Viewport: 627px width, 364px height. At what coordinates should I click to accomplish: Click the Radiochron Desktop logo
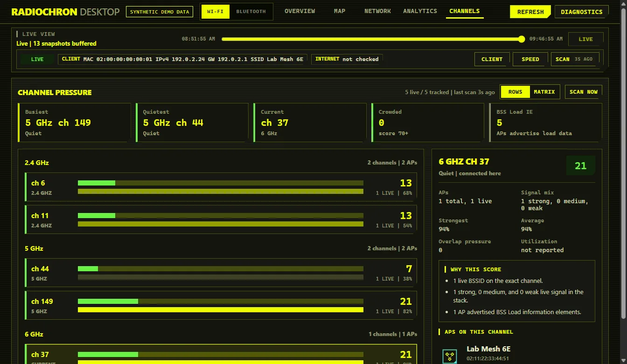[65, 12]
